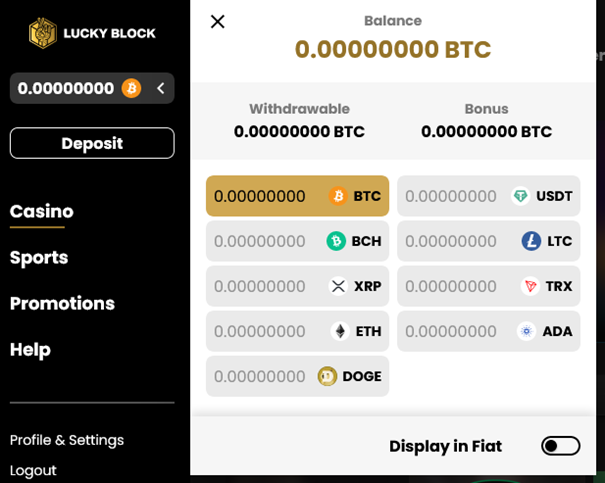Go to Promotions
Viewport: 605px width, 483px height.
pos(63,304)
